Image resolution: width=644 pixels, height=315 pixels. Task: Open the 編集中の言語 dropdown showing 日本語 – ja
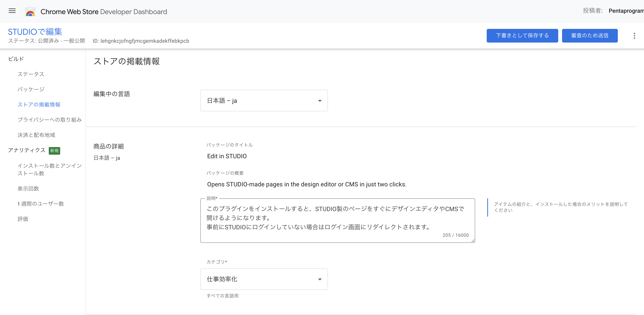click(x=264, y=101)
